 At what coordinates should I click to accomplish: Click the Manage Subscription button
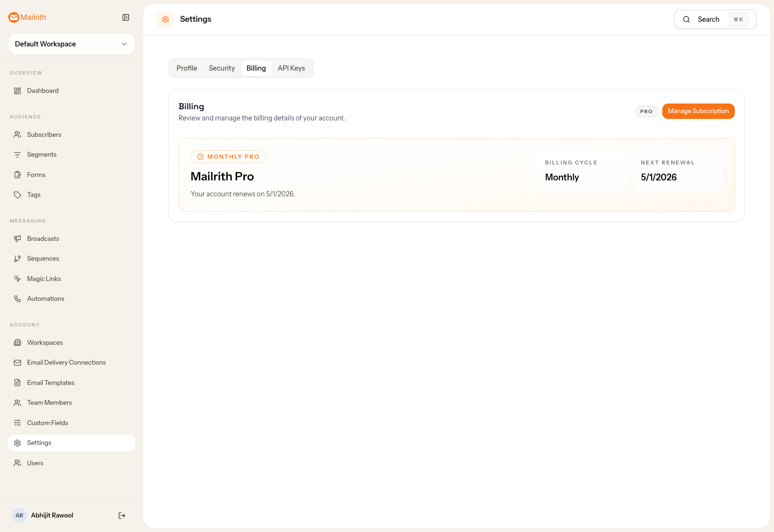[698, 111]
